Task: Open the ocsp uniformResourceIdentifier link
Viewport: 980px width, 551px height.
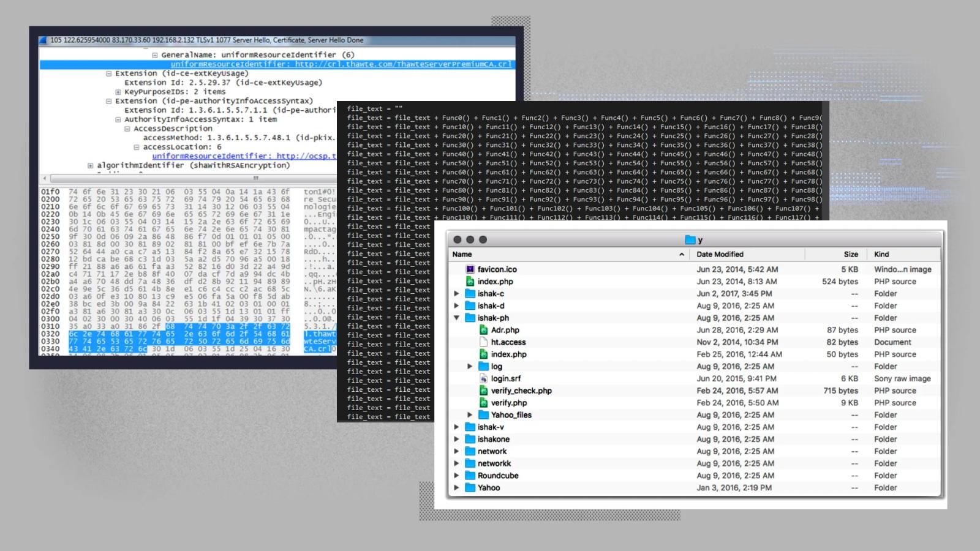Action: click(x=244, y=156)
